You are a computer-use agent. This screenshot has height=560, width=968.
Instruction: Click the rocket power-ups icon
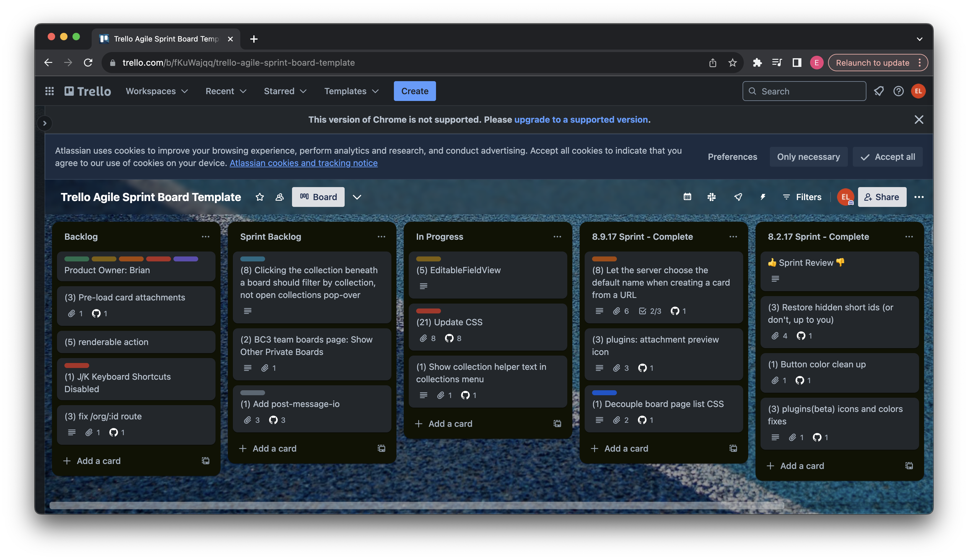(x=738, y=197)
